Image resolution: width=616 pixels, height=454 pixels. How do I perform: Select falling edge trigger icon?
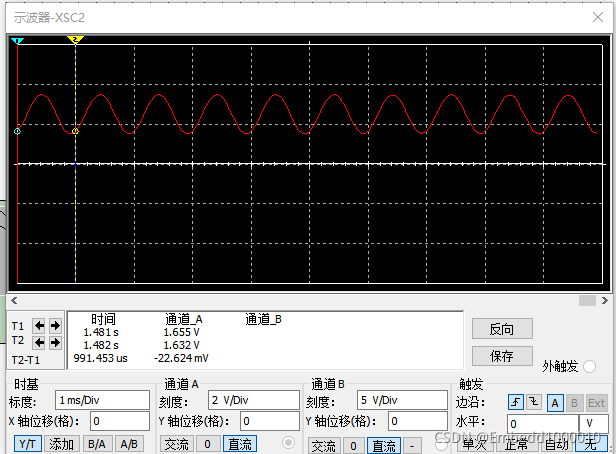pyautogui.click(x=534, y=402)
